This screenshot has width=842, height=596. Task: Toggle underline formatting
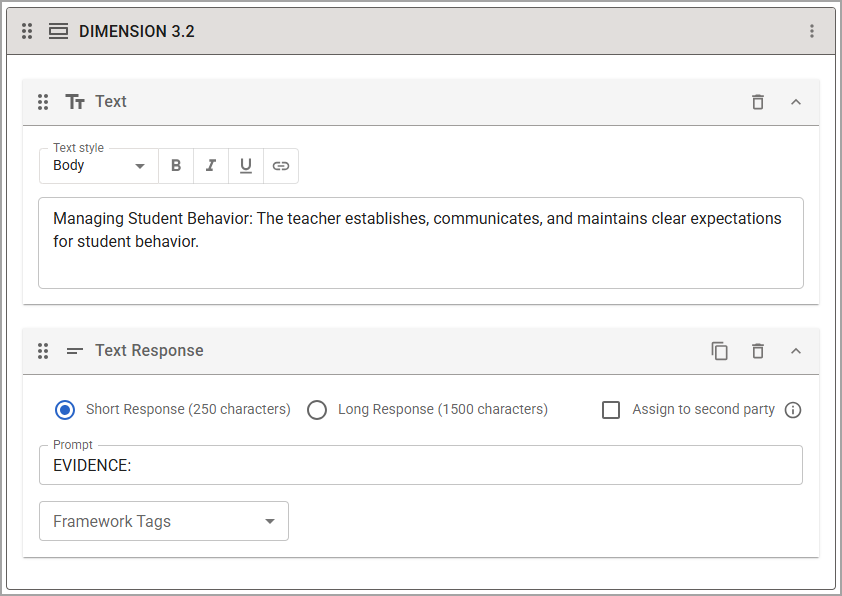[246, 166]
